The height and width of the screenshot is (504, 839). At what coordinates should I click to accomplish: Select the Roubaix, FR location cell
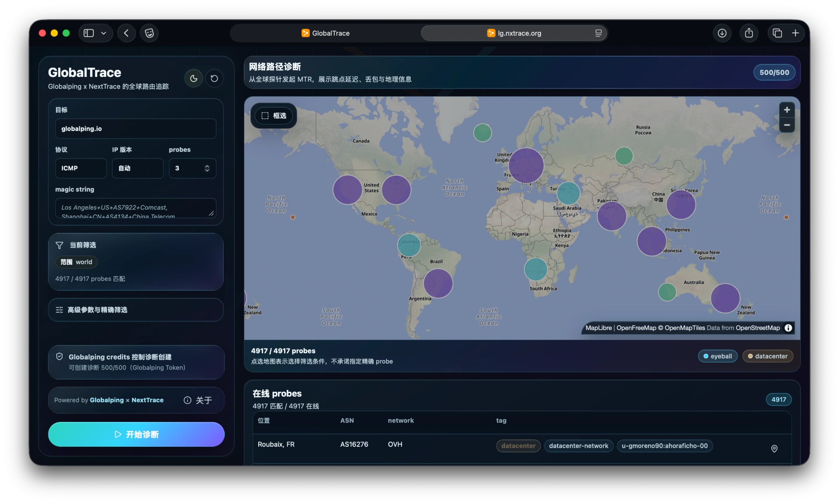point(276,445)
